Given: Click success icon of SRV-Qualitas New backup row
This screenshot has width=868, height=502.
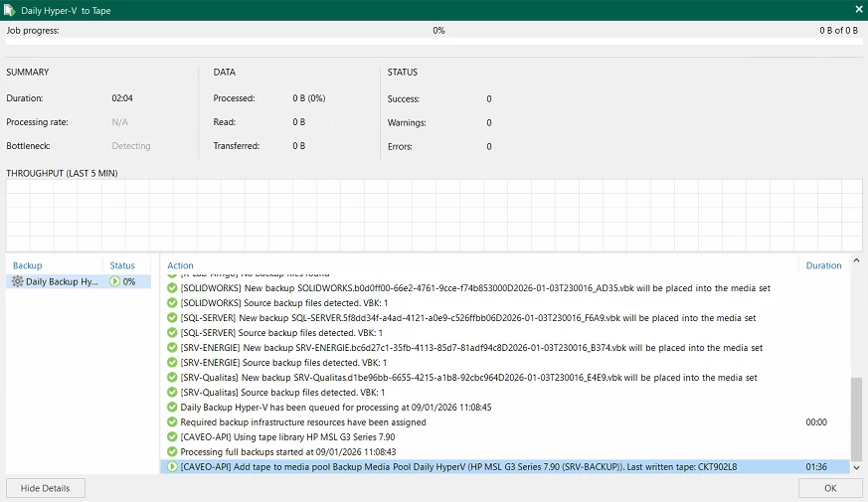Looking at the screenshot, I should pos(172,378).
